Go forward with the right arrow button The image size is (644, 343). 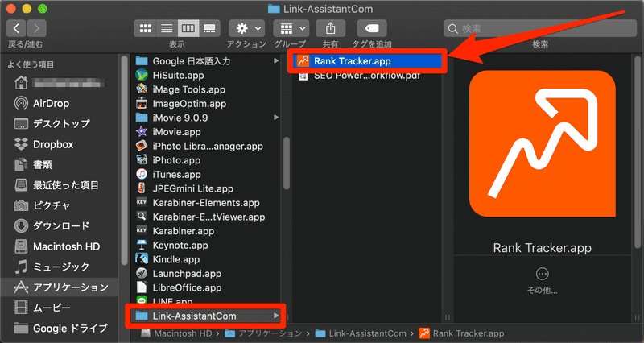click(x=36, y=28)
